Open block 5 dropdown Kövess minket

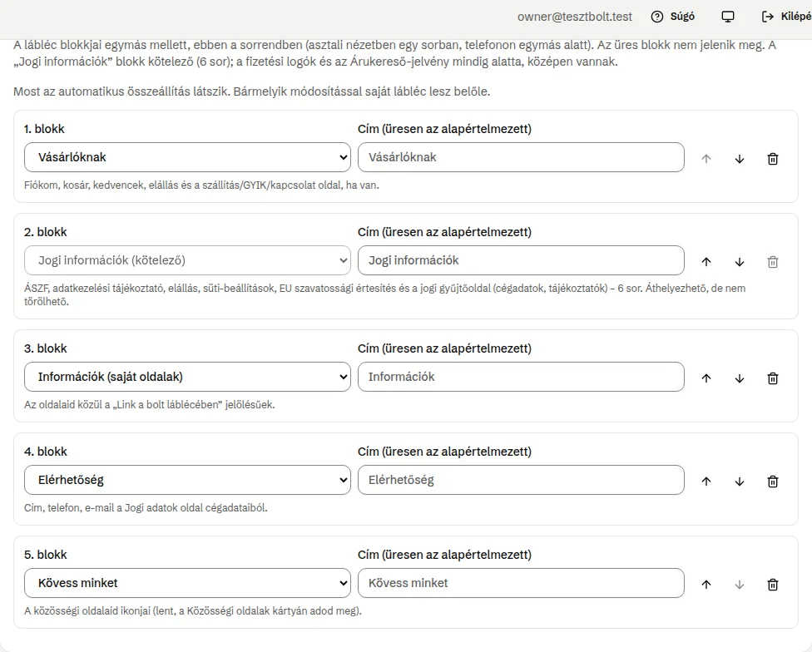(x=187, y=583)
